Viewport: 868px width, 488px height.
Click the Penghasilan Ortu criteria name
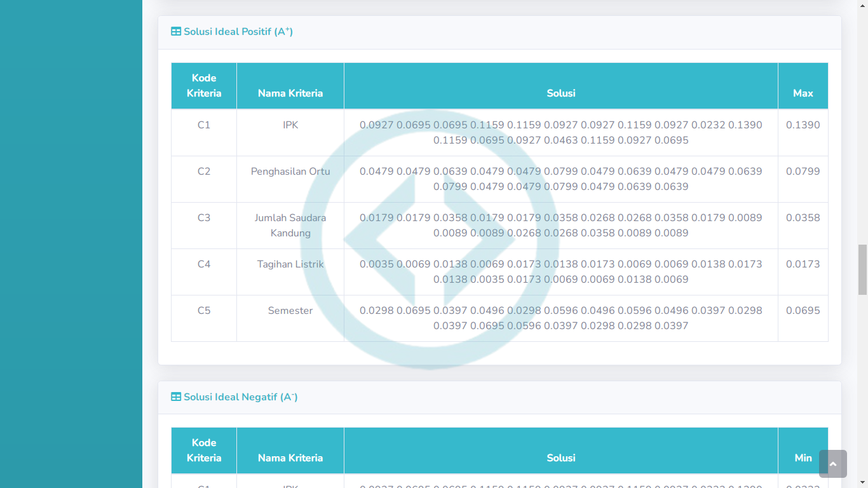coord(290,172)
